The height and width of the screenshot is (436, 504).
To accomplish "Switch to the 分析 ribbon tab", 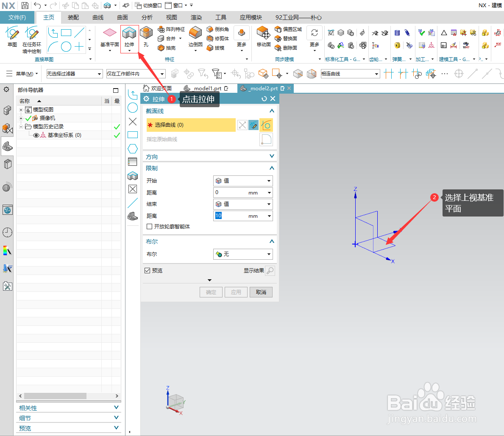I will click(147, 17).
